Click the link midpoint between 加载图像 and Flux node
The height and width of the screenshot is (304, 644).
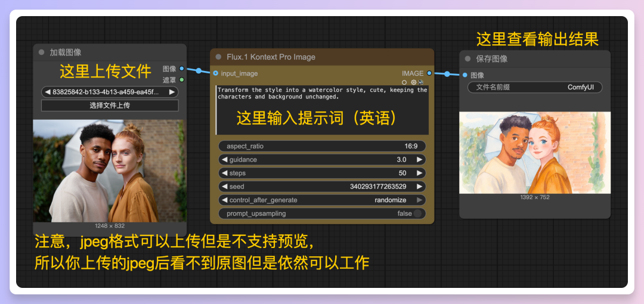199,71
